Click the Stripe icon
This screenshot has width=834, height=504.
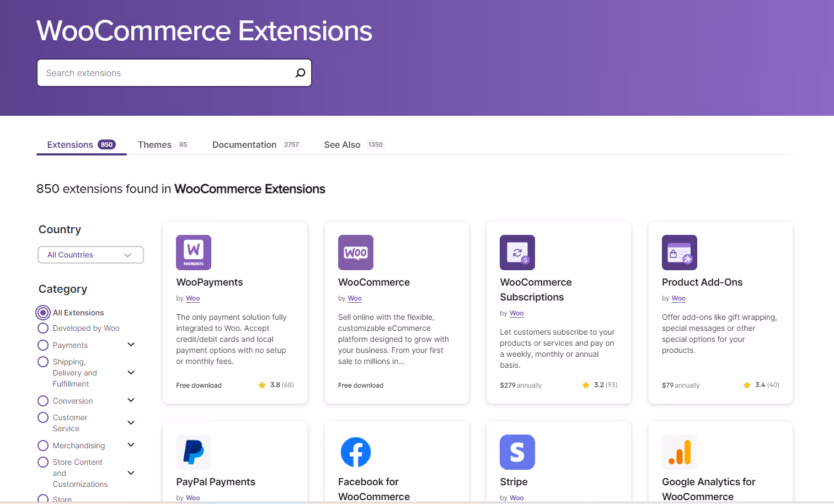(x=517, y=452)
